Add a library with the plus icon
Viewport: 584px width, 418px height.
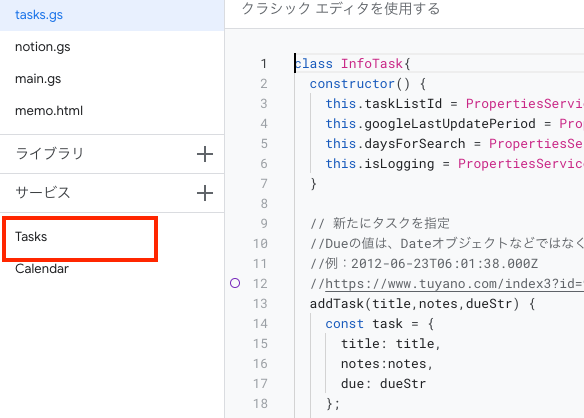[x=205, y=154]
